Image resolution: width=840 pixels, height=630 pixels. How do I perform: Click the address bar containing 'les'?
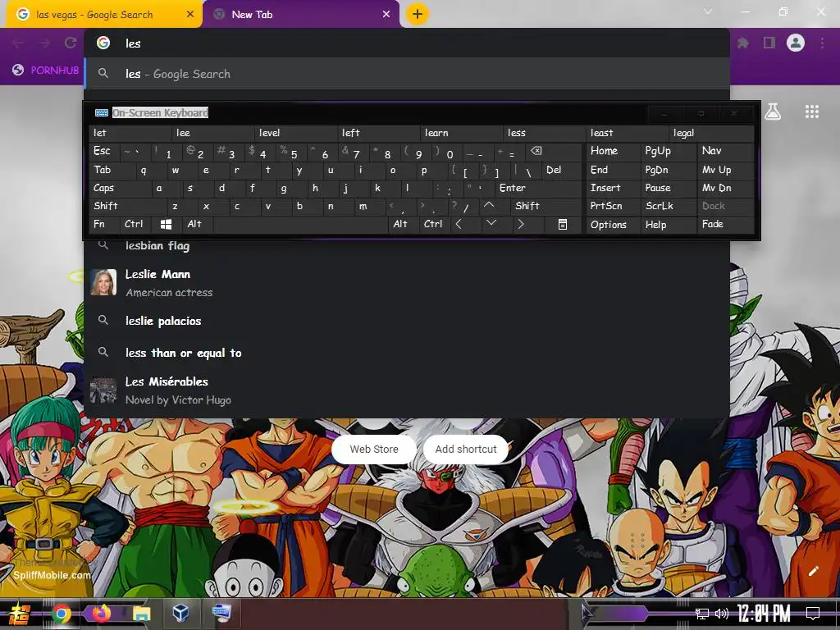coord(407,43)
